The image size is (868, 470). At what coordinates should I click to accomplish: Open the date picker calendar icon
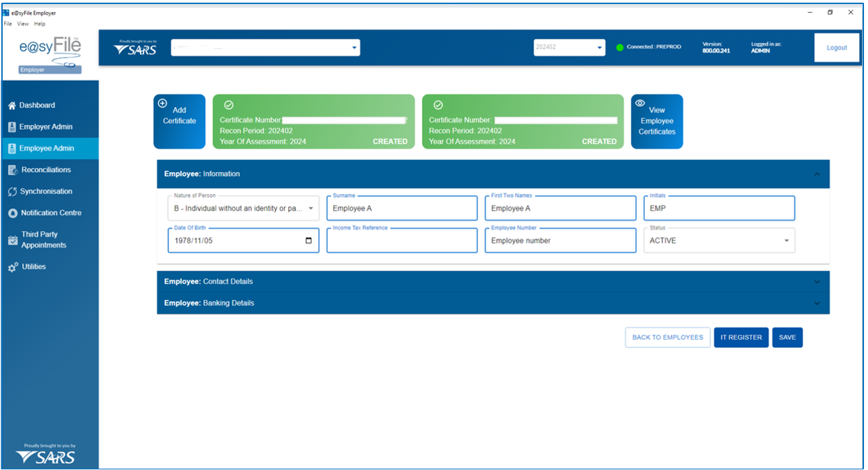(308, 241)
